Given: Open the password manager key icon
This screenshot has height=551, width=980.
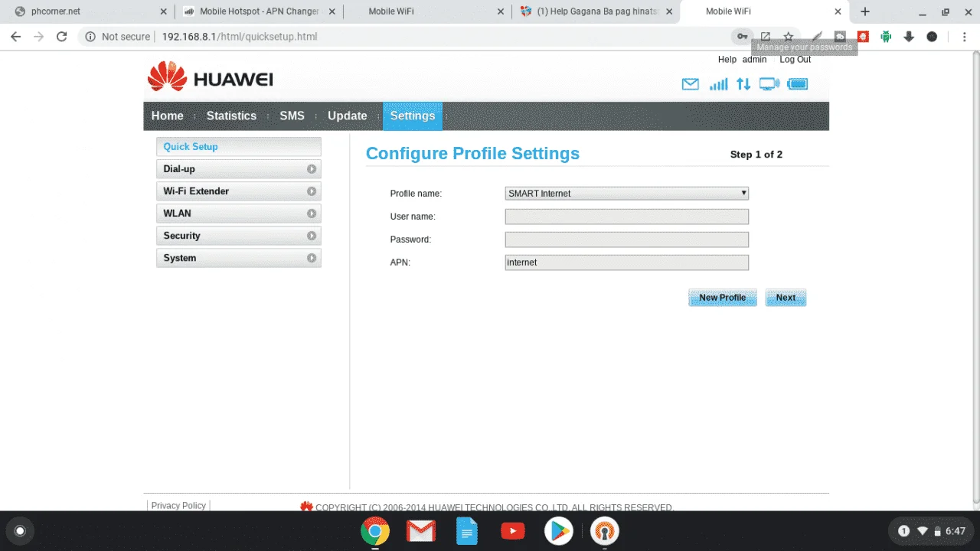Looking at the screenshot, I should click(x=742, y=37).
